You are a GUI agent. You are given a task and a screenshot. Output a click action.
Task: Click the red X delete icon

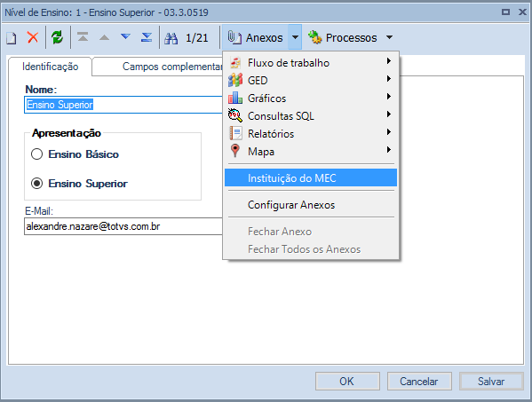point(33,37)
